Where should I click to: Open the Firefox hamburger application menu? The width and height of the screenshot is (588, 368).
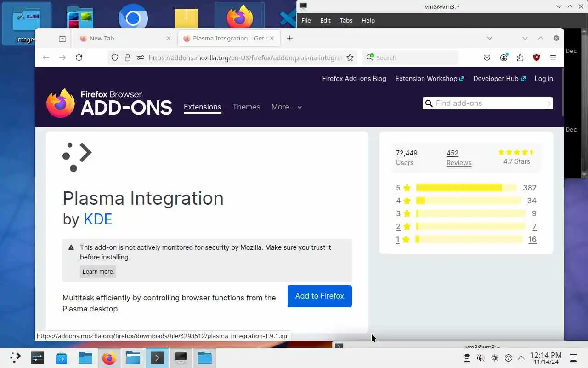click(553, 57)
